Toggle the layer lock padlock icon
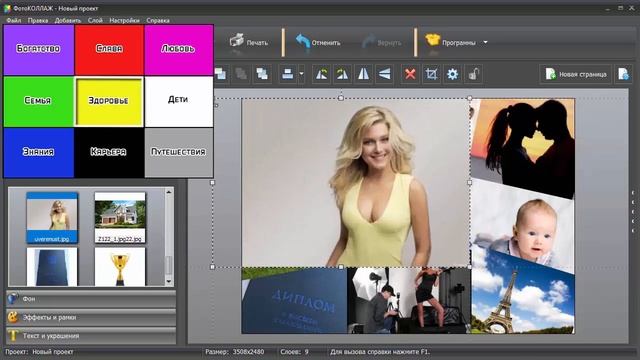The width and height of the screenshot is (640, 360). pyautogui.click(x=473, y=74)
